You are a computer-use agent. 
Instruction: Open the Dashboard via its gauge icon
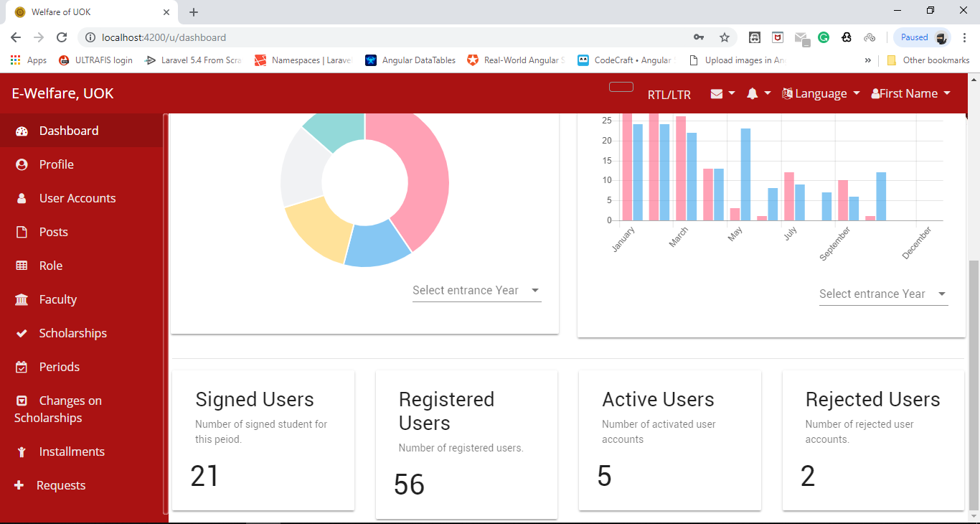pos(20,130)
